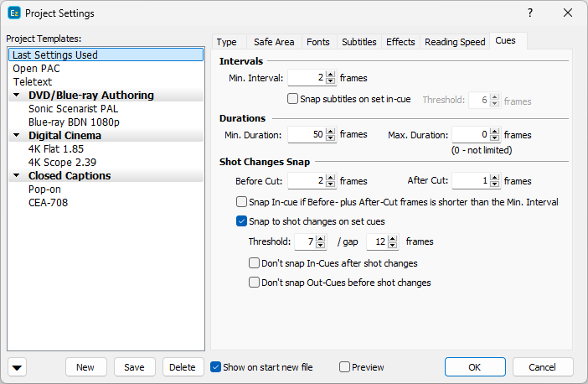Toggle the Preview checkbox

(x=344, y=367)
